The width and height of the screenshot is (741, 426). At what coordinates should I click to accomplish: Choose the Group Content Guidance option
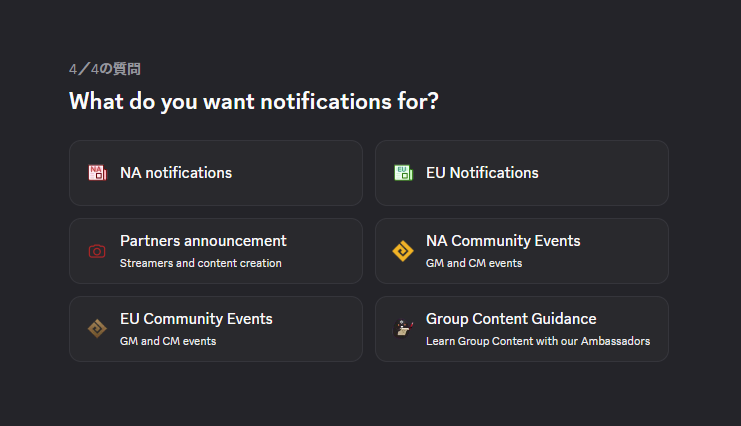522,329
